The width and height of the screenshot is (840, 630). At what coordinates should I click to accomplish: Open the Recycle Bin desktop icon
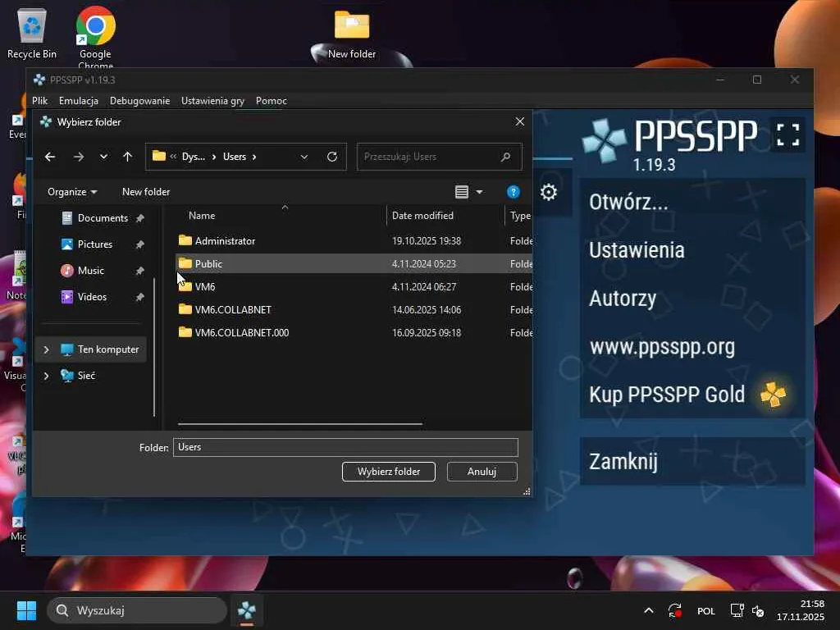(x=32, y=34)
